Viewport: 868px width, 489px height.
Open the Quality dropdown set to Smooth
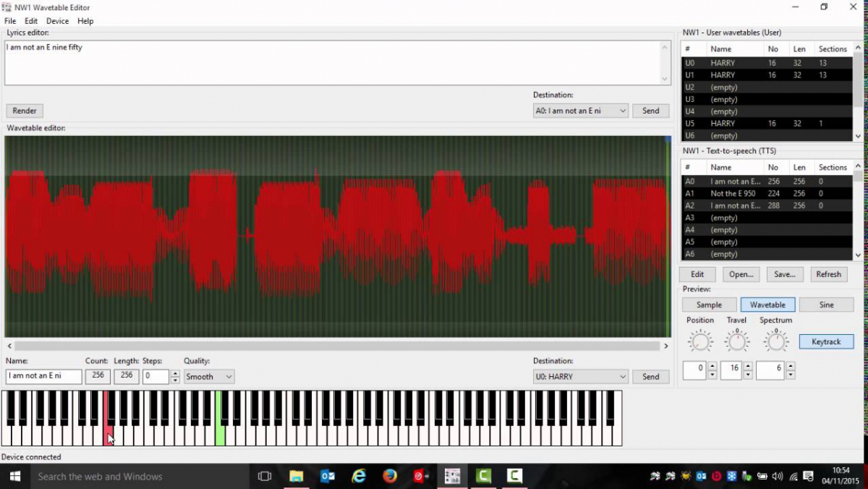pos(208,376)
